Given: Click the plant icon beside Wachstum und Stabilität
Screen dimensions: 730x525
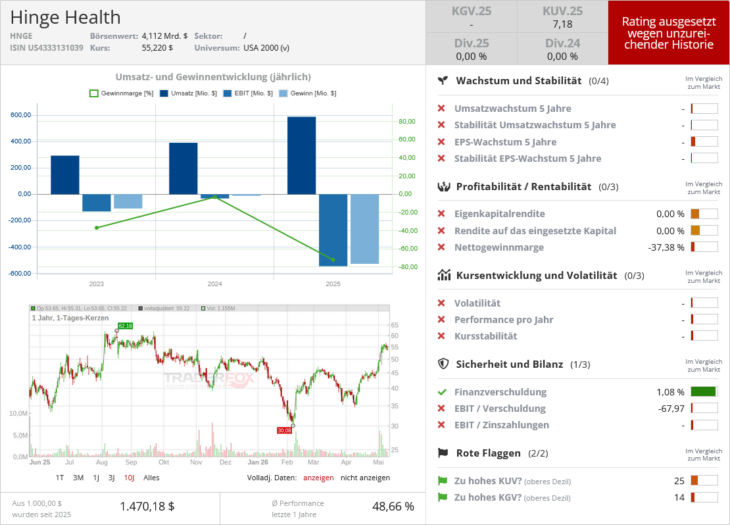Looking at the screenshot, I should pyautogui.click(x=443, y=81).
